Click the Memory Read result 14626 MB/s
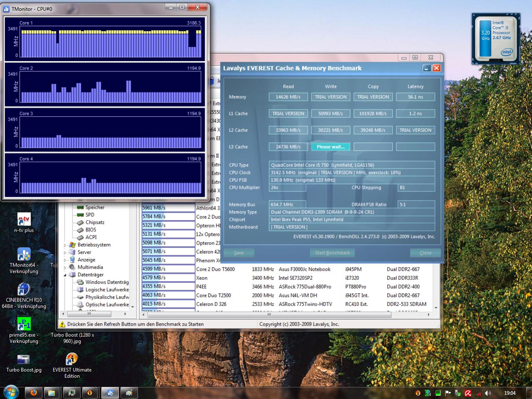The width and height of the screenshot is (532, 399). [x=288, y=97]
